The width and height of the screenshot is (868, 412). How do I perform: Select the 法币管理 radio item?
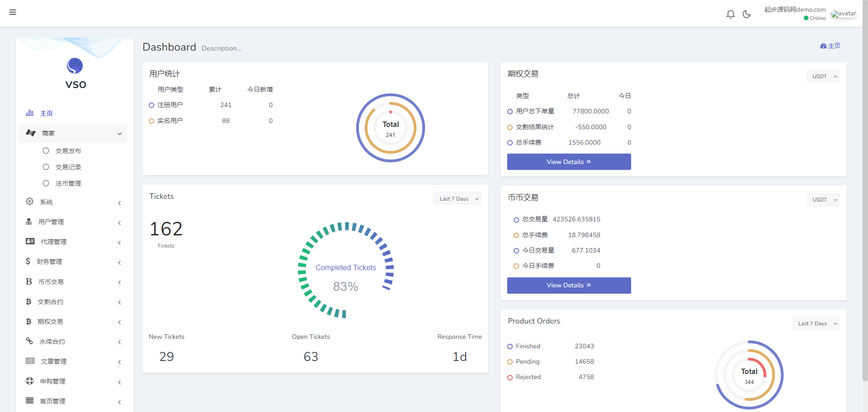coord(46,183)
